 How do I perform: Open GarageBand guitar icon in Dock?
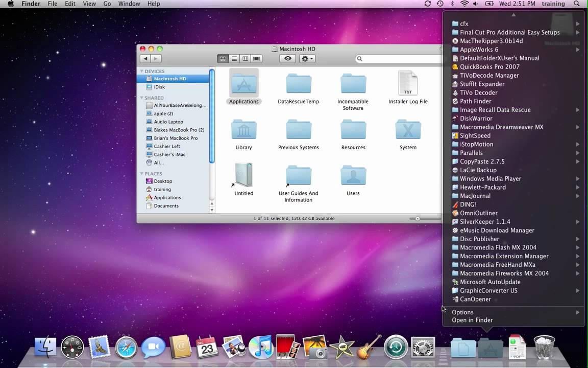pyautogui.click(x=369, y=347)
